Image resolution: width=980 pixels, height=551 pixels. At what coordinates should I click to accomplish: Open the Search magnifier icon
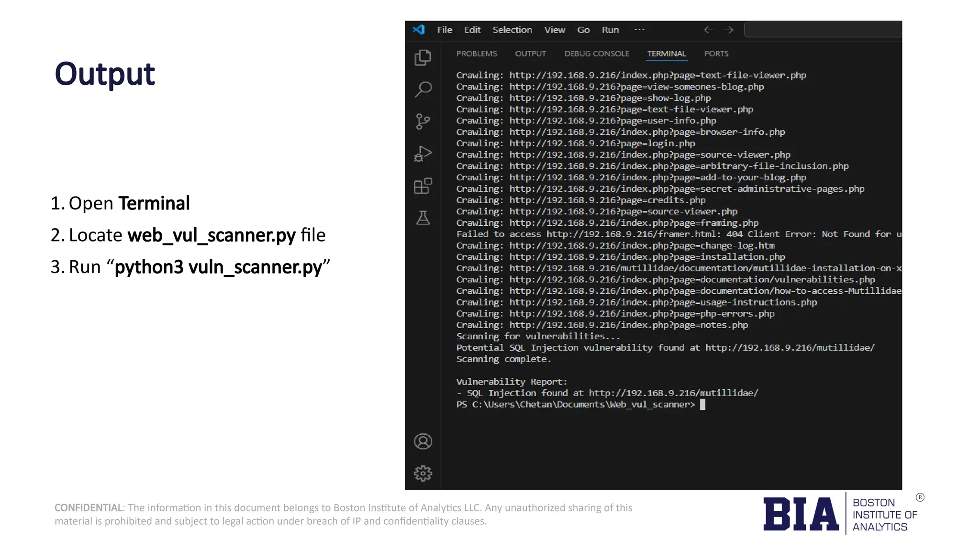click(423, 89)
